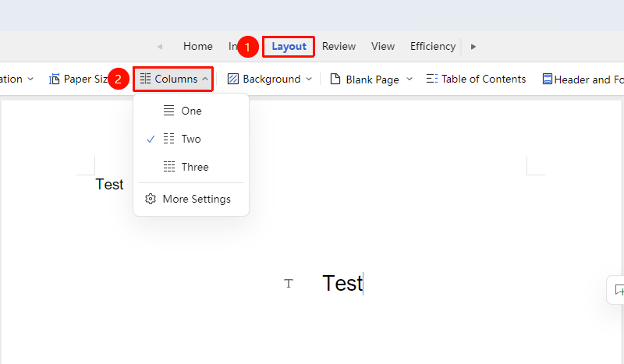Show more ribbon tabs with the right arrow

[473, 47]
